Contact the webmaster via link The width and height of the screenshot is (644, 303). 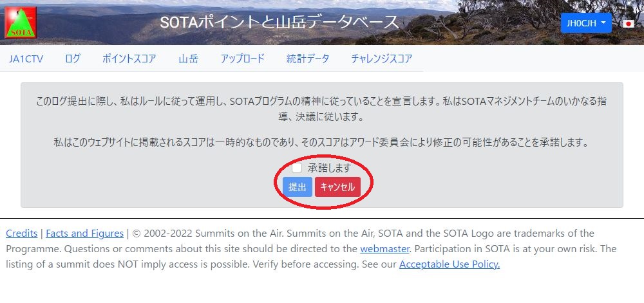point(385,249)
